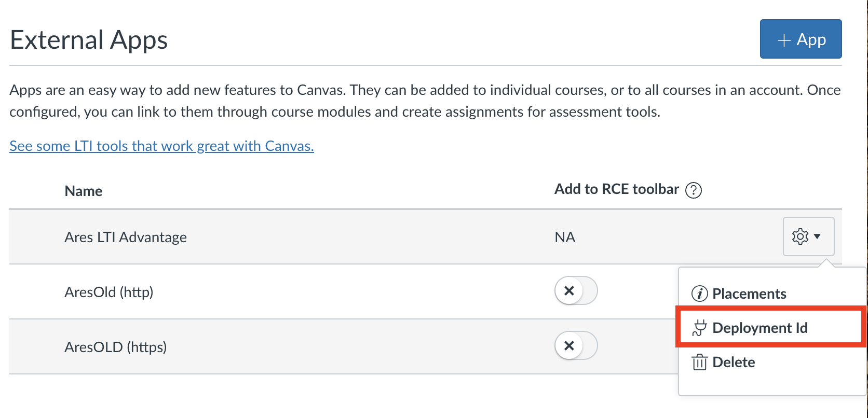
Task: Click the plug icon next to Deployment Id
Action: 700,328
